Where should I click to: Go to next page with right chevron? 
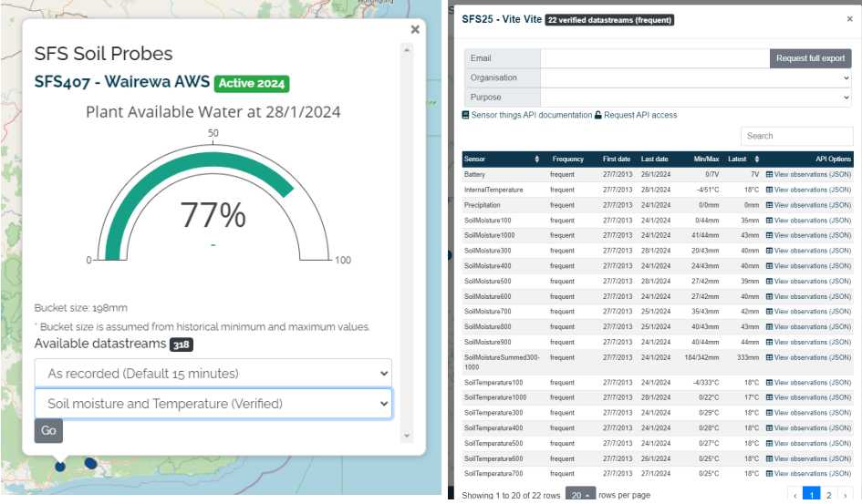pos(846,495)
